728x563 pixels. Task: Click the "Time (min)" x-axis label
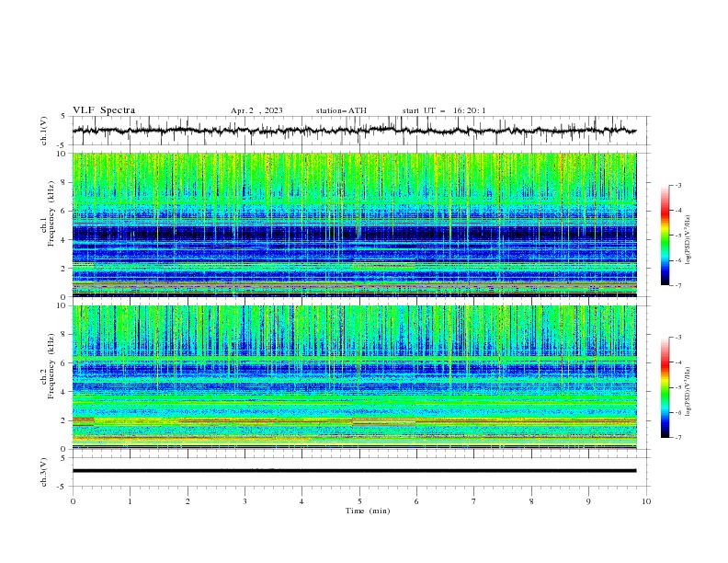tap(368, 511)
